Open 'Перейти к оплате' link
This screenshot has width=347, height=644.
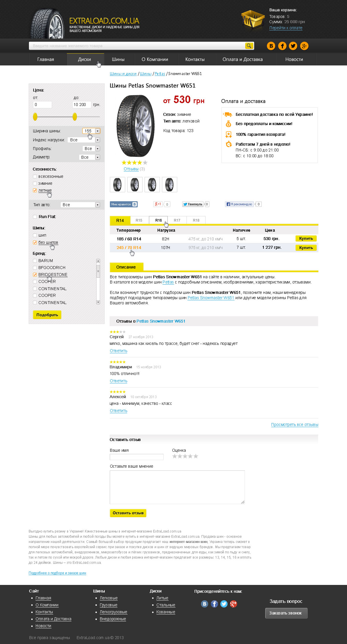[286, 28]
